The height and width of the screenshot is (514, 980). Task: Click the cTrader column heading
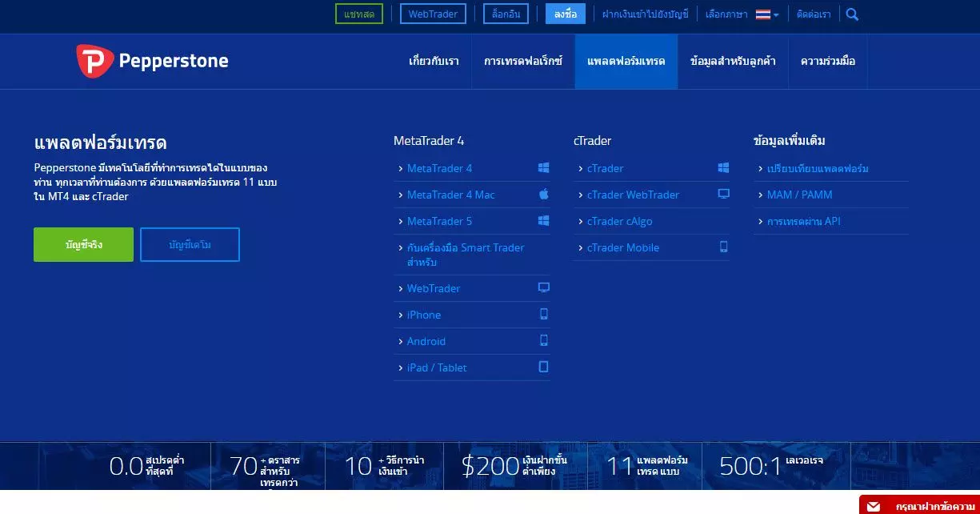592,141
